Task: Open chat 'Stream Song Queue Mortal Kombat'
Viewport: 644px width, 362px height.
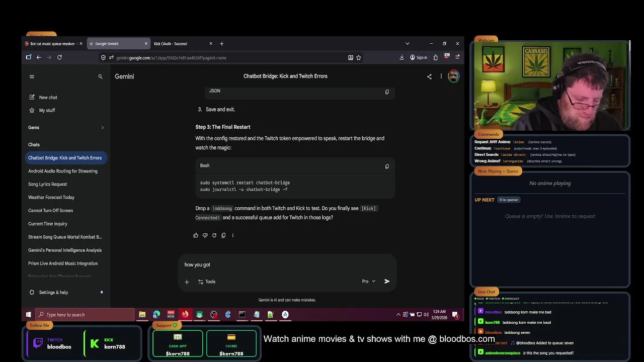Action: 65,237
